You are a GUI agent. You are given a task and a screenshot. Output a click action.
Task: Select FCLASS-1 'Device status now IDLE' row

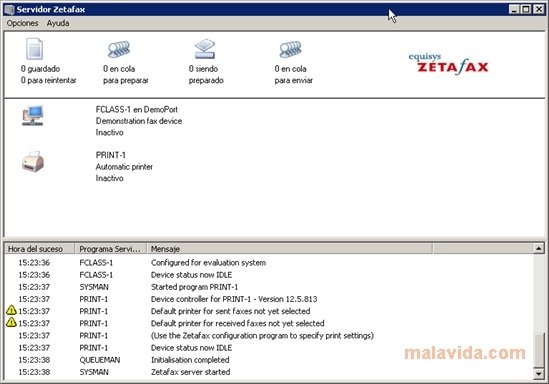pos(269,275)
